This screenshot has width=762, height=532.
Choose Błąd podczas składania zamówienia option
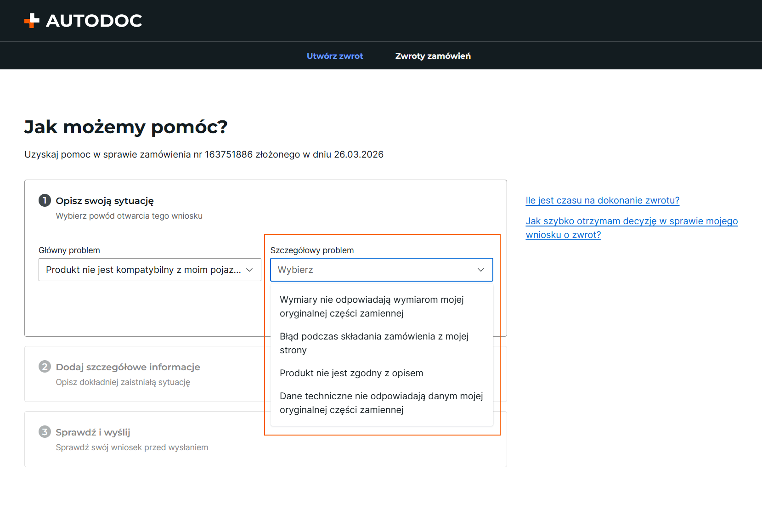pyautogui.click(x=382, y=343)
